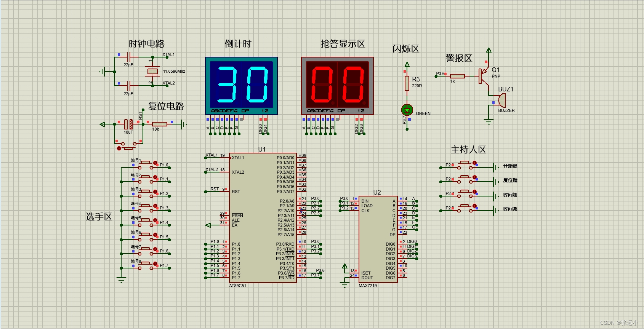
Task: Toggle the latch dot on 编号4 button
Action: click(x=155, y=206)
